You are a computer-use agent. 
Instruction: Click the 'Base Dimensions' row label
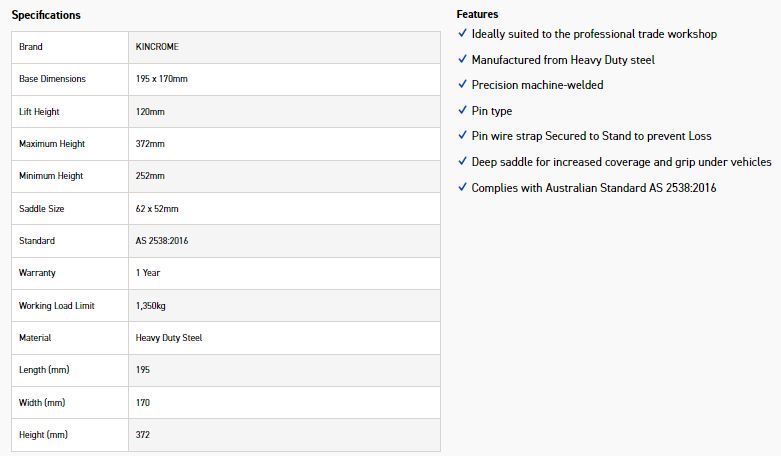pyautogui.click(x=52, y=79)
